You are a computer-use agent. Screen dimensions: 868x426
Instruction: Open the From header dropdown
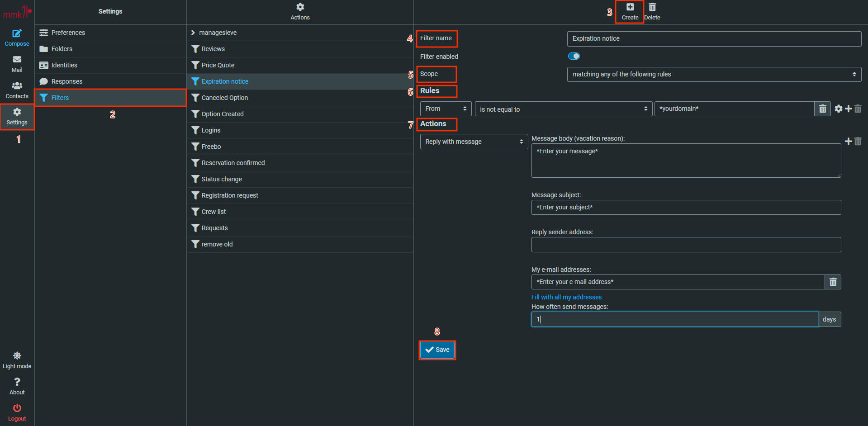coord(446,109)
